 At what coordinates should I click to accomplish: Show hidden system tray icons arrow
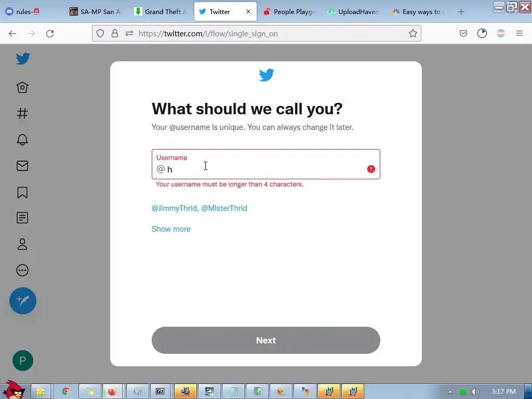pos(450,392)
